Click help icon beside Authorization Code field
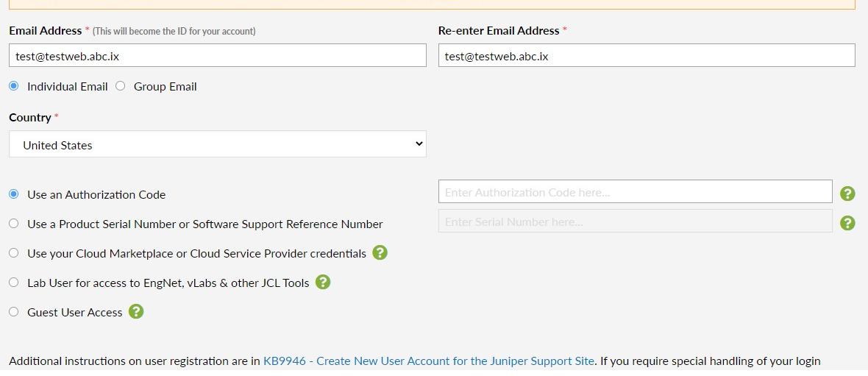This screenshot has width=868, height=376. pos(847,194)
